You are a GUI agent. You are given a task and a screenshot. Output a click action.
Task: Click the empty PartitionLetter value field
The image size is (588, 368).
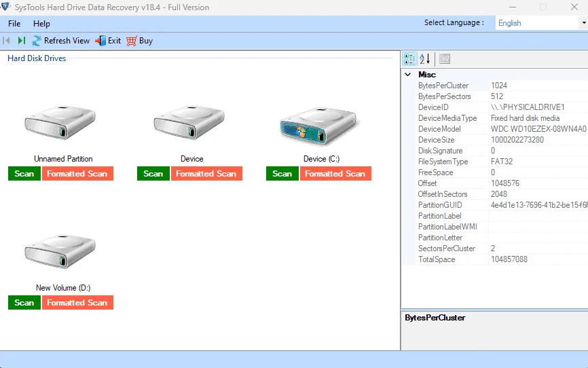point(538,238)
